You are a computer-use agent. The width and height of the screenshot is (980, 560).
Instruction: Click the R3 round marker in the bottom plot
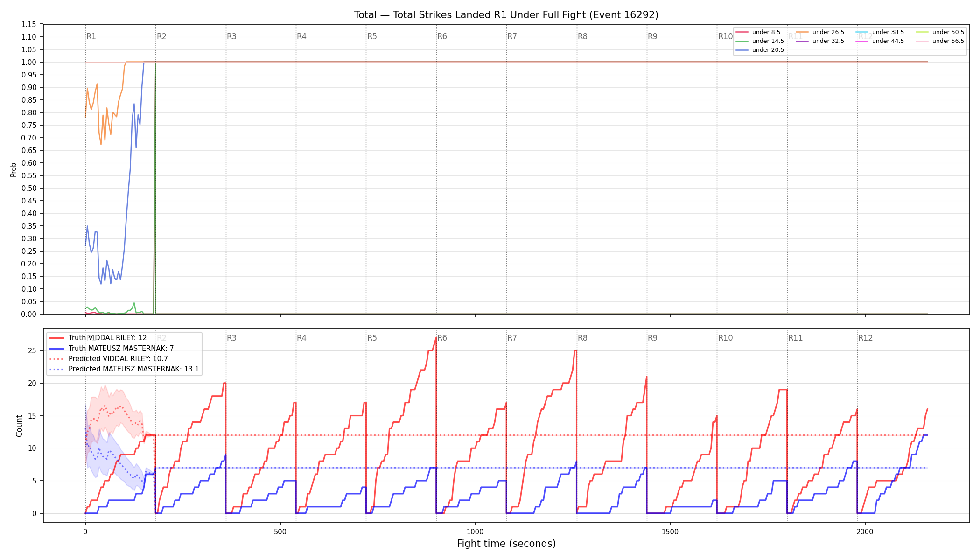coord(231,338)
